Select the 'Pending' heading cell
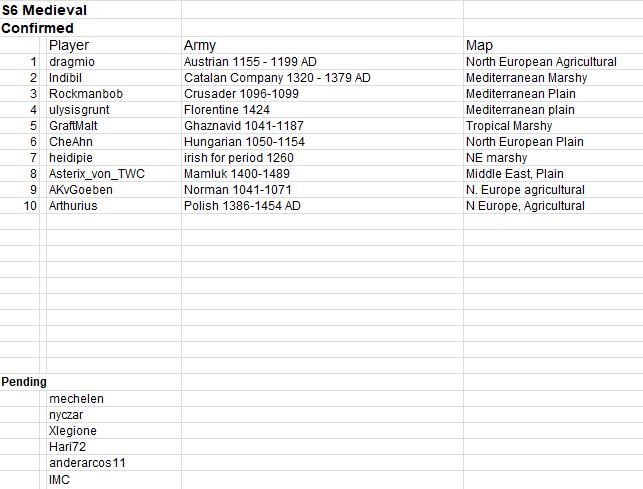The height and width of the screenshot is (489, 643). [x=24, y=382]
